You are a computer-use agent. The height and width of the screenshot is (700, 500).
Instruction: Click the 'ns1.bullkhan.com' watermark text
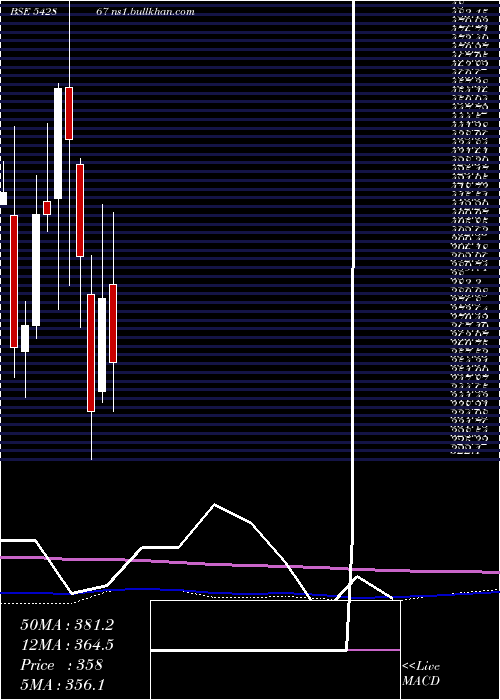pos(155,12)
